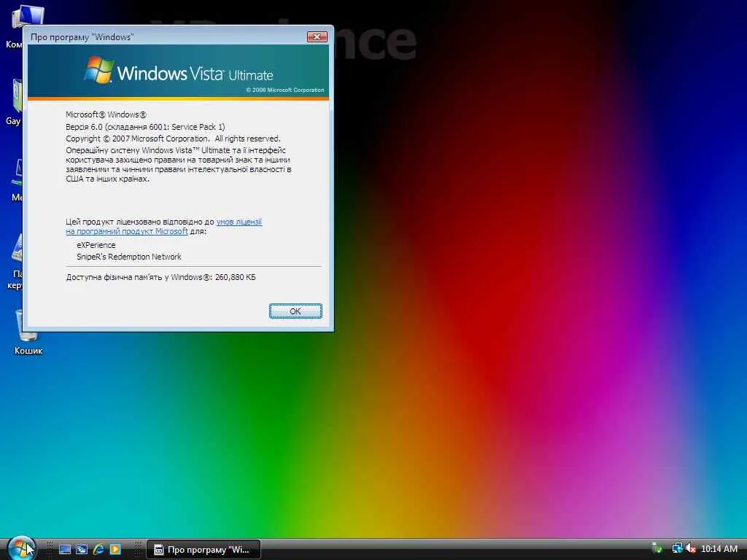Select the Кошик recycle bin desktop icon
Viewport: 747px width, 560px height.
click(x=28, y=332)
